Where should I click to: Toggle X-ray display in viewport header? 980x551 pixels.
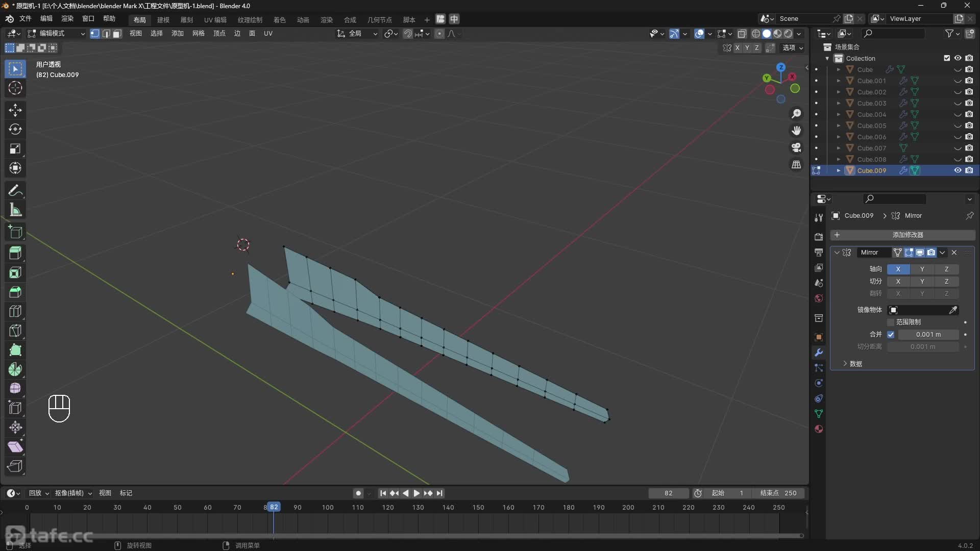click(742, 34)
